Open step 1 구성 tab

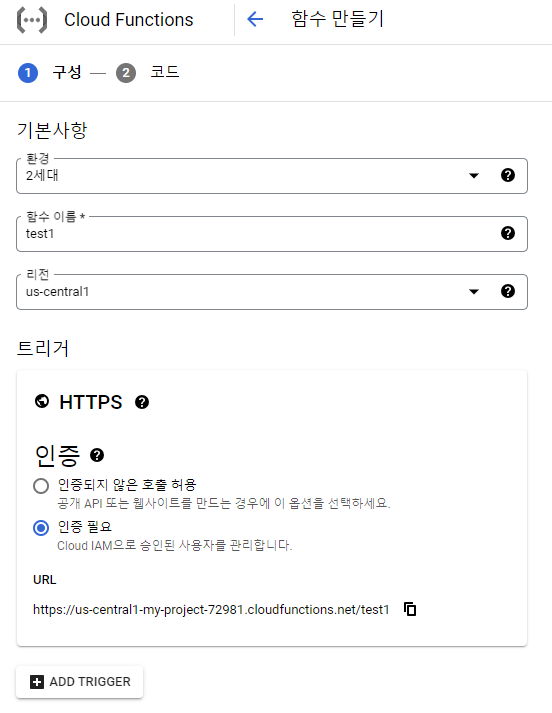click(50, 73)
